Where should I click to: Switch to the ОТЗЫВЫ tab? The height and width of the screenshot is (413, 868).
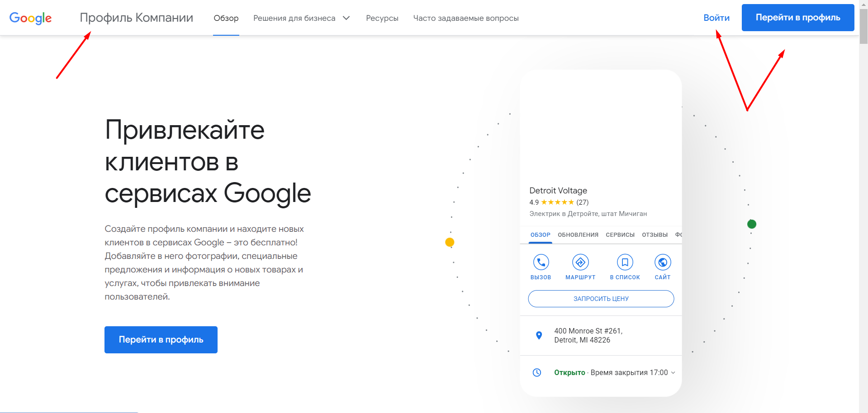pos(655,235)
